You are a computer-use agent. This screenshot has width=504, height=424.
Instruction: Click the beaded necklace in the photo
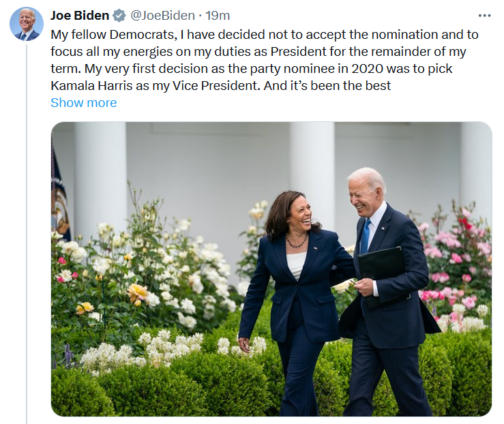296,241
